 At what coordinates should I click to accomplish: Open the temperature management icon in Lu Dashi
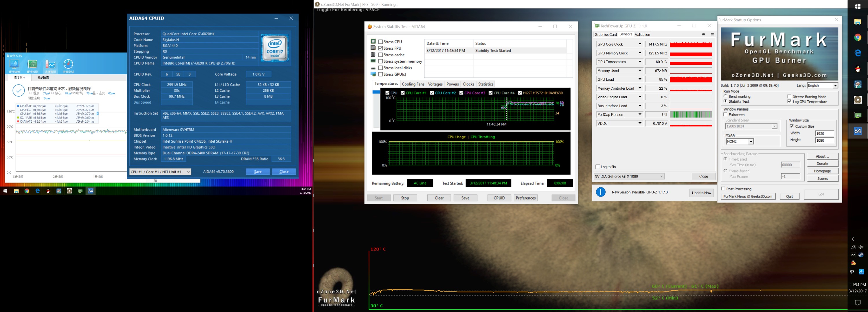click(50, 64)
